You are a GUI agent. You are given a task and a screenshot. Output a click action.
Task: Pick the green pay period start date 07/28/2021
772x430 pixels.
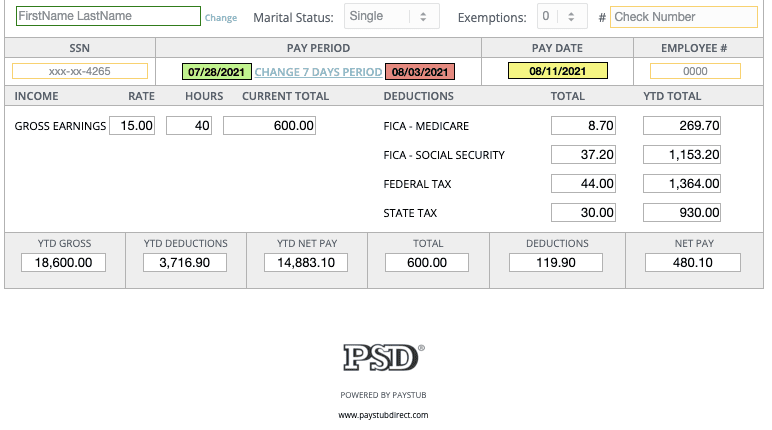[x=217, y=72]
